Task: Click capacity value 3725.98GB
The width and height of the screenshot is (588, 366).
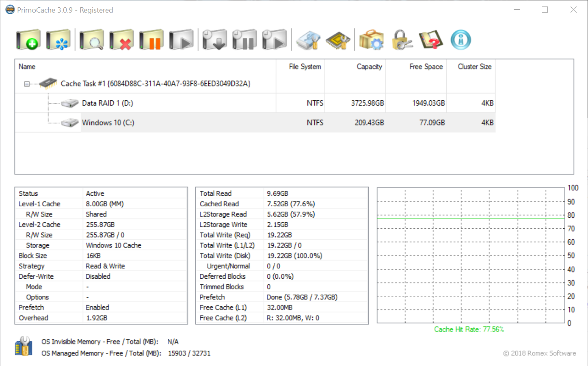Action: pos(367,103)
